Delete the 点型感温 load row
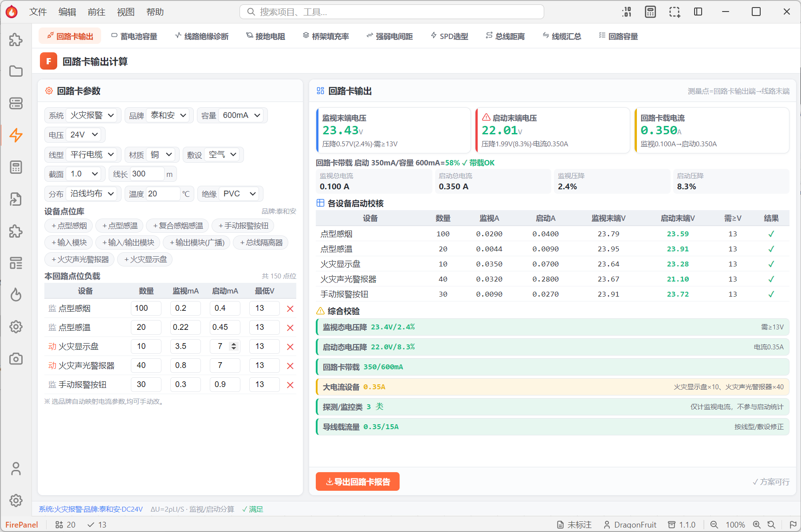 (291, 328)
